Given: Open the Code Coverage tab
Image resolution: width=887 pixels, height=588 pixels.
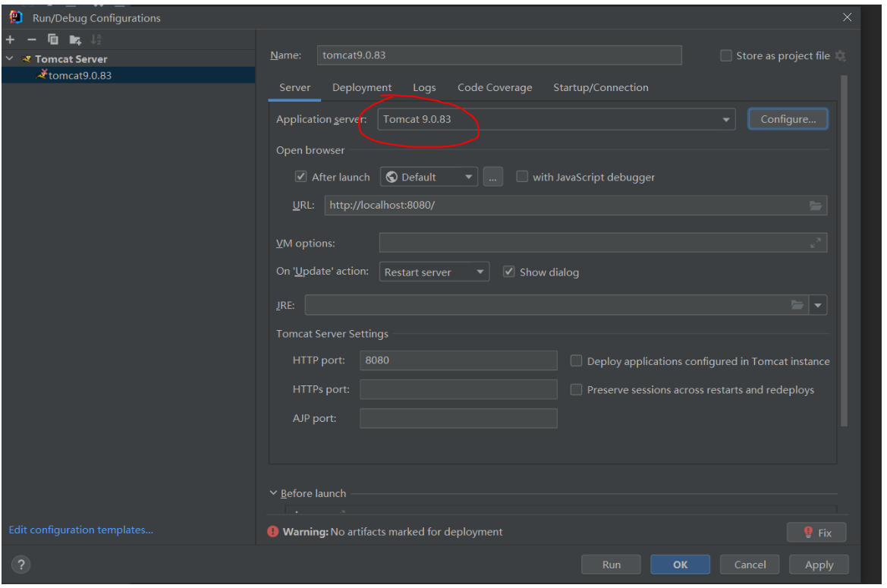Looking at the screenshot, I should tap(495, 88).
